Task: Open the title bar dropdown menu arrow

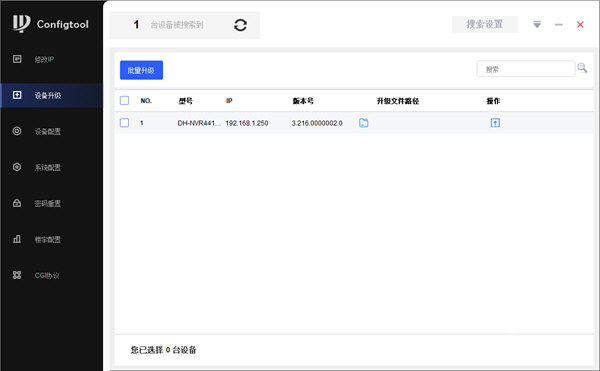Action: coord(537,24)
